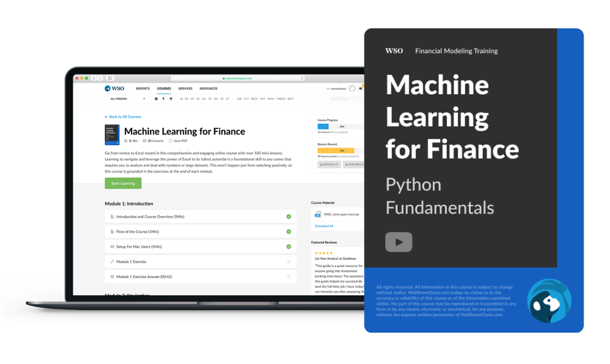Open the trophy icon in forum bar

171,99
